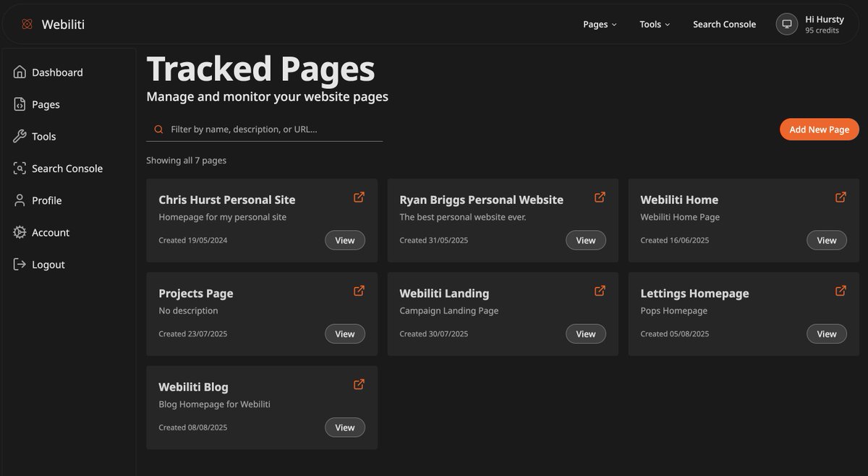The height and width of the screenshot is (476, 868).
Task: Click the Dashboard home icon in sidebar
Action: [x=20, y=72]
